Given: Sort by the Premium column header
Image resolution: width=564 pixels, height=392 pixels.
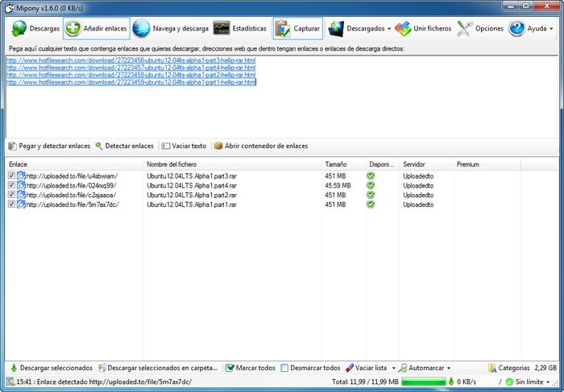Looking at the screenshot, I should (487, 164).
